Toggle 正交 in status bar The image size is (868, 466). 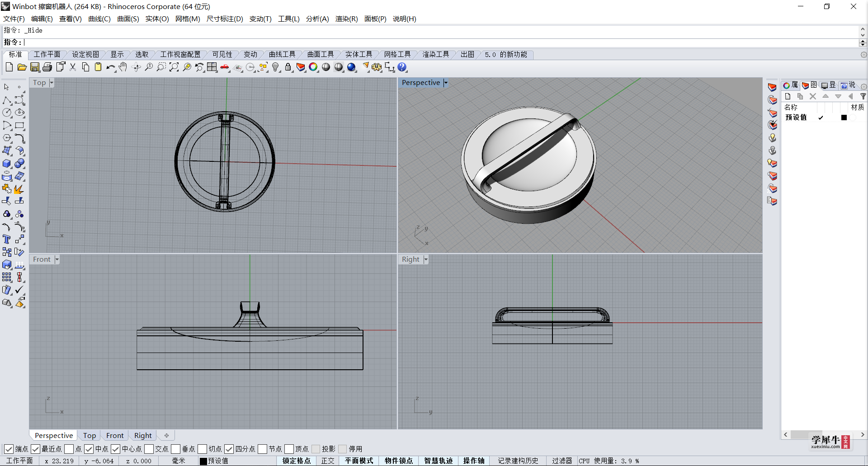point(328,461)
